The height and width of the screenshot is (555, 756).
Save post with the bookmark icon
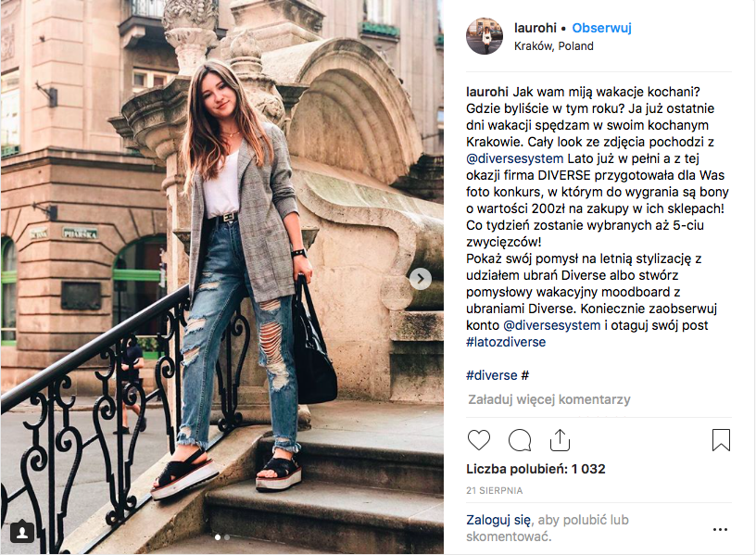click(721, 439)
